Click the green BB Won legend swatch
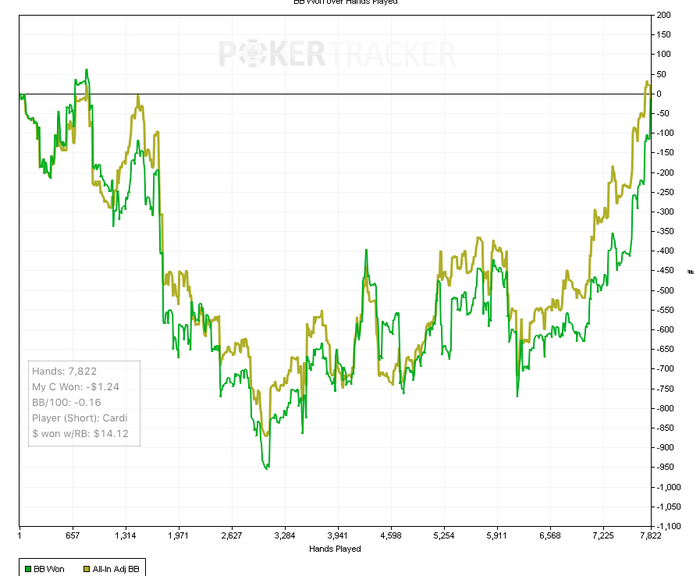Viewport: 700px width, 576px height. coord(28,569)
